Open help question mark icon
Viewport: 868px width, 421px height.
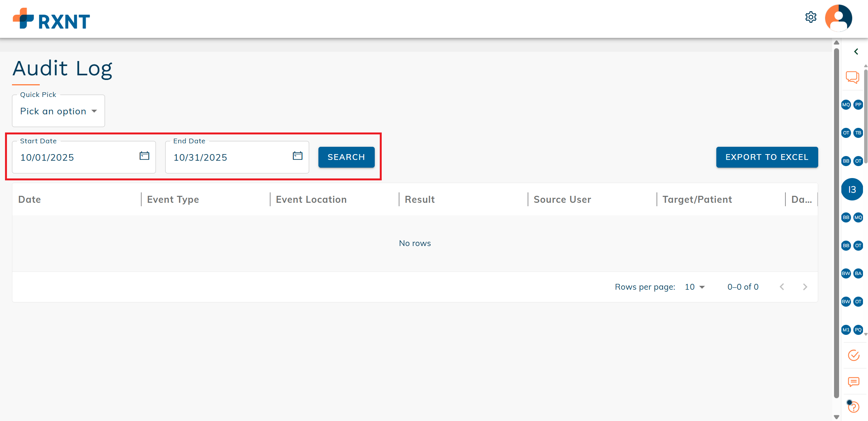coord(853,407)
